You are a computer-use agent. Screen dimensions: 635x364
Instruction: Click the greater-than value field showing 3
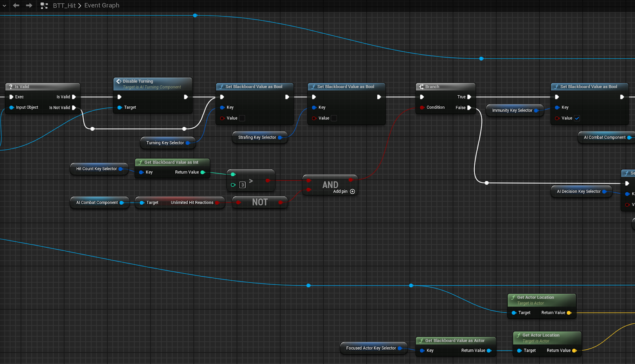click(242, 185)
